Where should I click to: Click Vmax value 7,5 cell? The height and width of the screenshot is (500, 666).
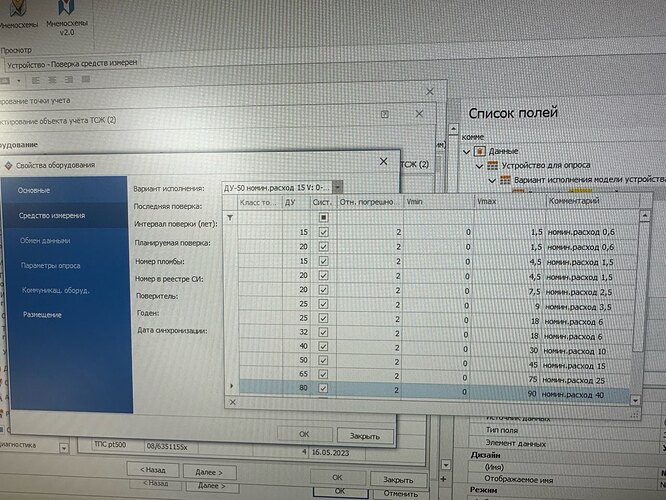(509, 292)
